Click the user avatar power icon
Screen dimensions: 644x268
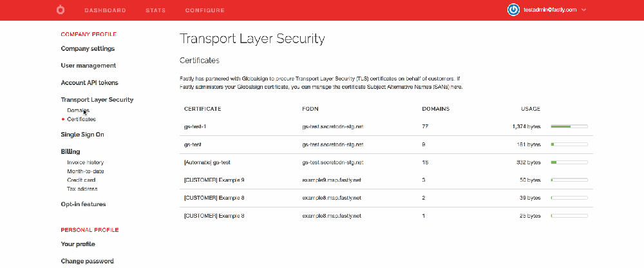pyautogui.click(x=513, y=10)
